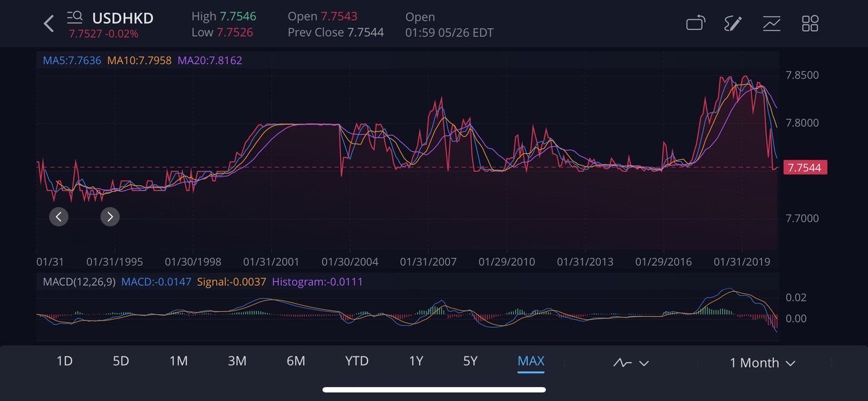The height and width of the screenshot is (401, 868).
Task: Tap the 7.7544 current price marker
Action: point(805,168)
